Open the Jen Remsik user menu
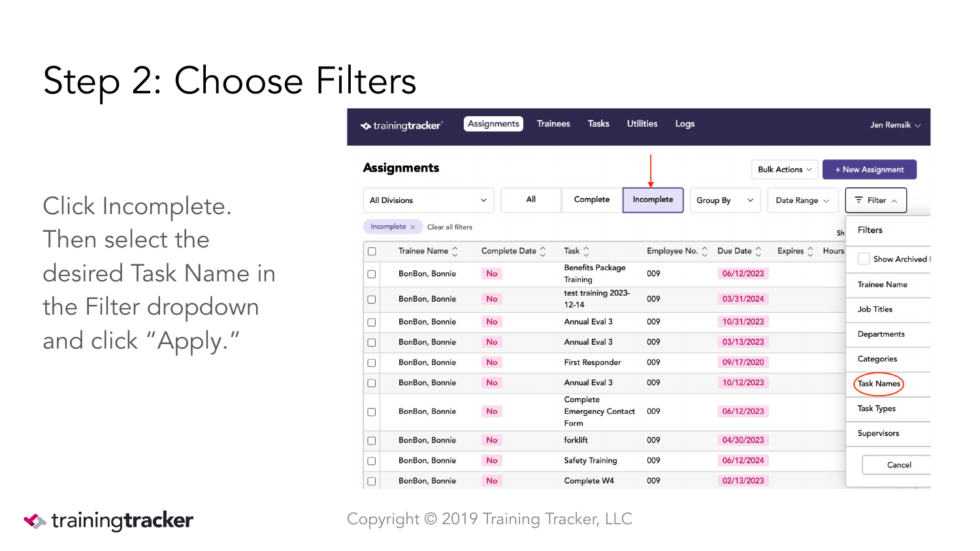The image size is (980, 551). (x=895, y=125)
